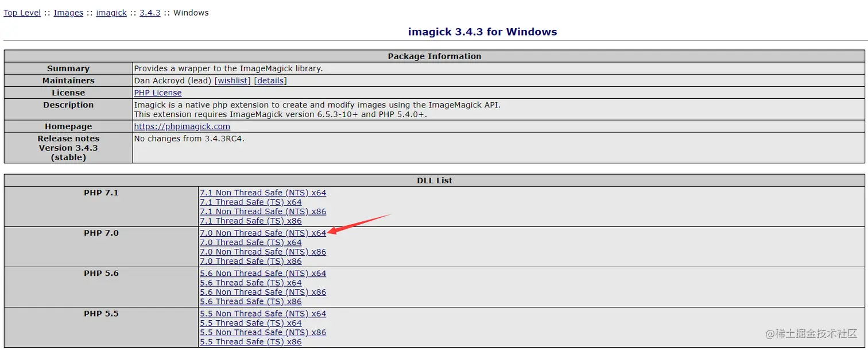Download 7.1 Non Thread Safe (NTS) x86

[263, 211]
